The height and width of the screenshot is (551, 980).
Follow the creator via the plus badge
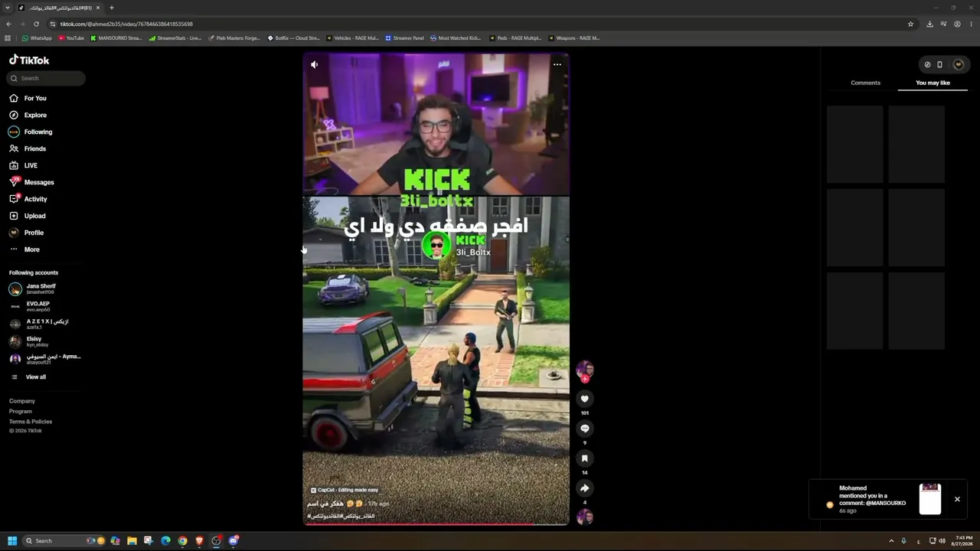(x=585, y=379)
